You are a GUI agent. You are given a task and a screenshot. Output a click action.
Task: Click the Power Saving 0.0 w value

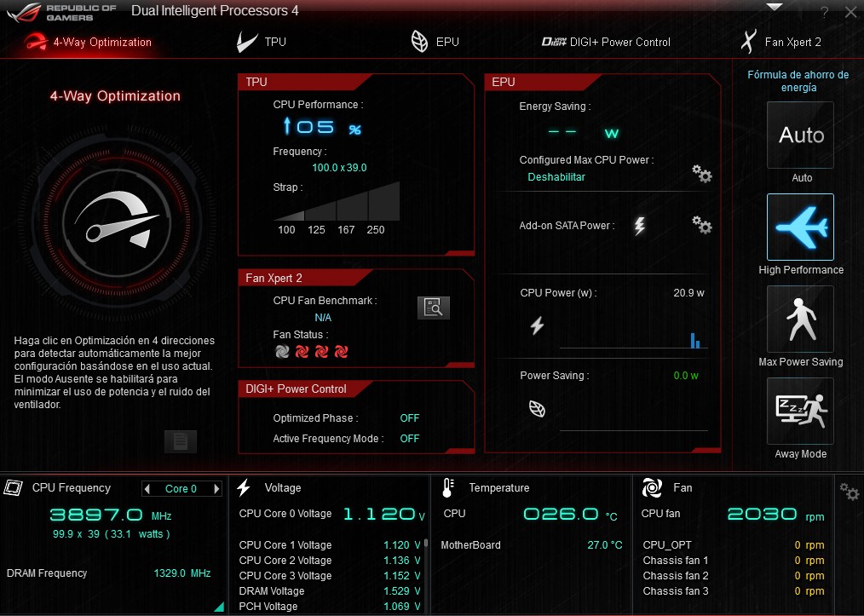pyautogui.click(x=686, y=376)
